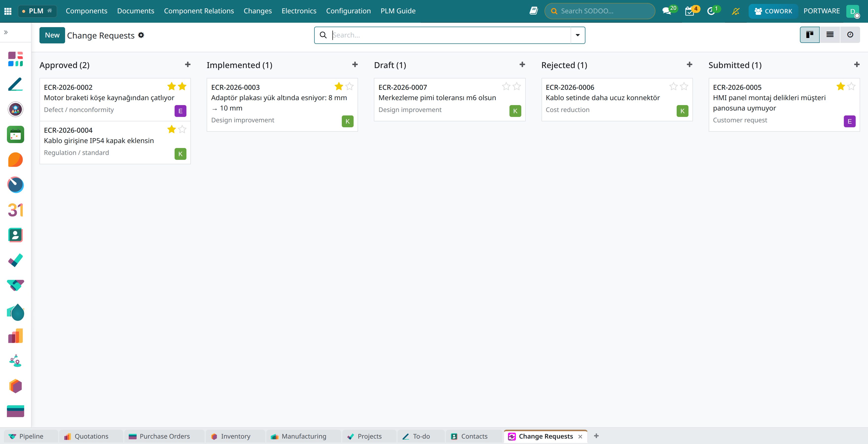Open the Change Requests settings gear
Image resolution: width=868 pixels, height=444 pixels.
click(x=141, y=35)
